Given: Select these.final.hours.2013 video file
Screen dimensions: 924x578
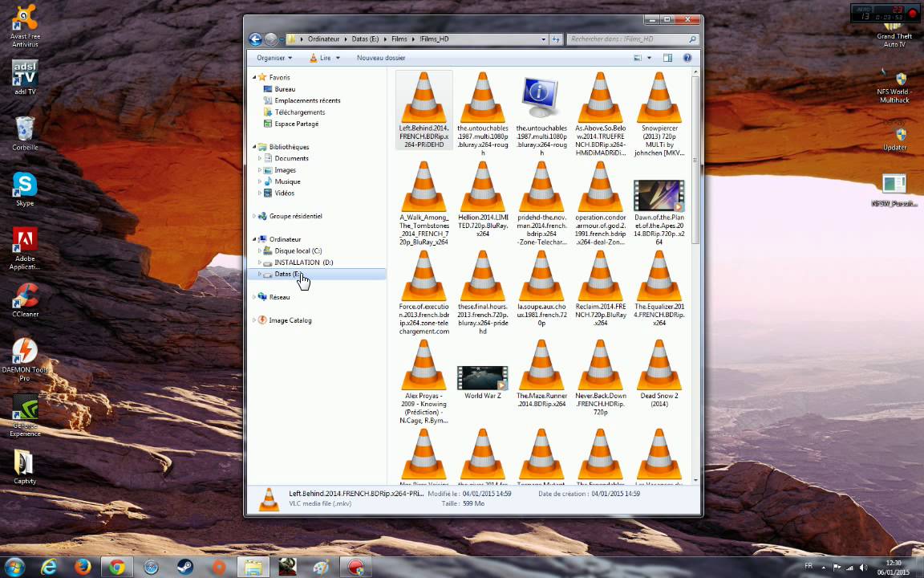Looking at the screenshot, I should pos(483,276).
